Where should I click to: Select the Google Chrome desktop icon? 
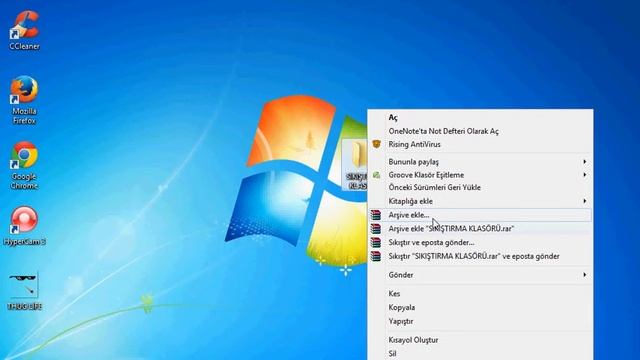pyautogui.click(x=24, y=165)
